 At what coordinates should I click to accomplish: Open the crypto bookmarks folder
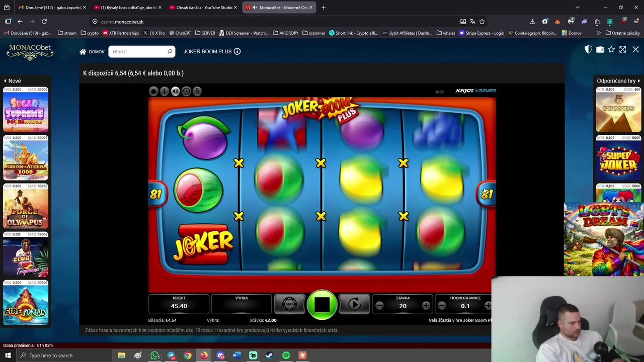(90, 33)
